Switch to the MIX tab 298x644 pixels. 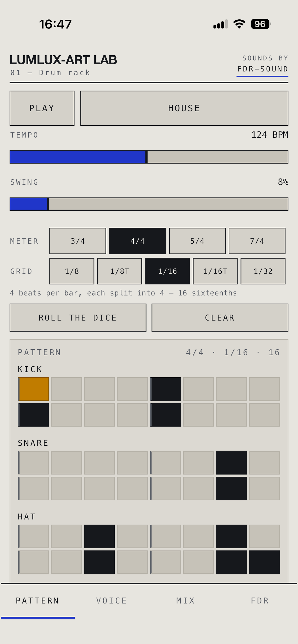pos(185,601)
